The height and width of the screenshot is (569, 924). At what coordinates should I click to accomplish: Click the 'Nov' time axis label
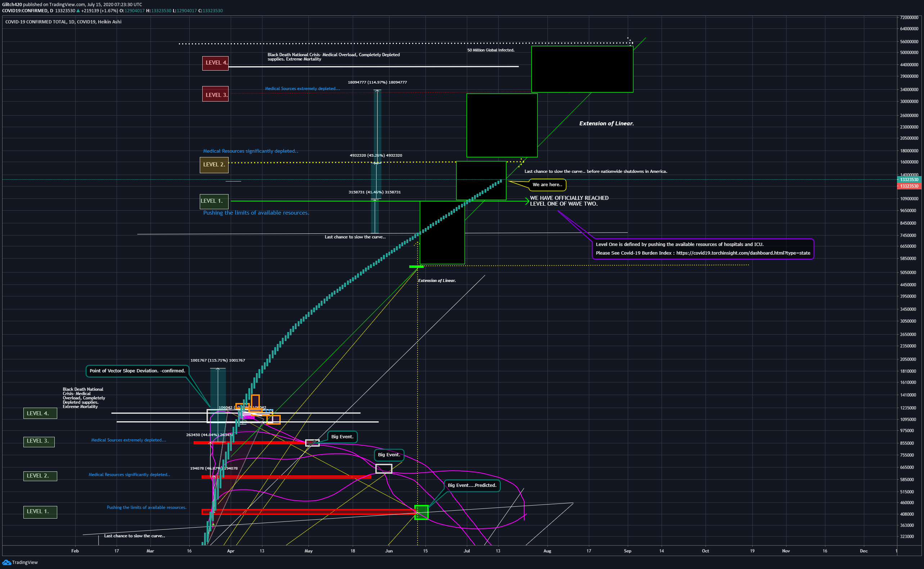(786, 551)
